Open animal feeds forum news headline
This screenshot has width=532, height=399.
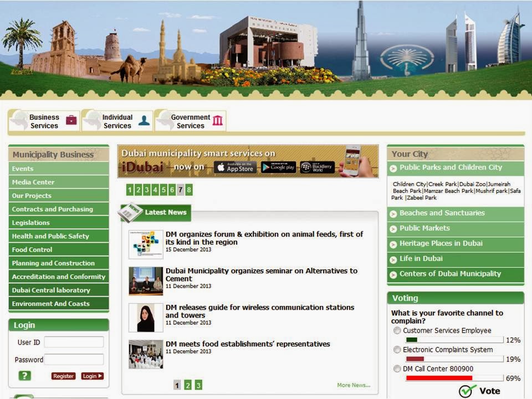264,238
